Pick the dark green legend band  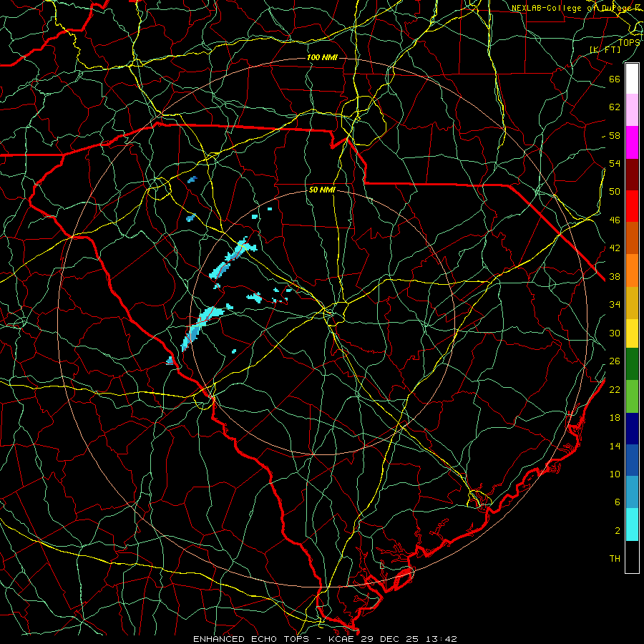click(632, 364)
